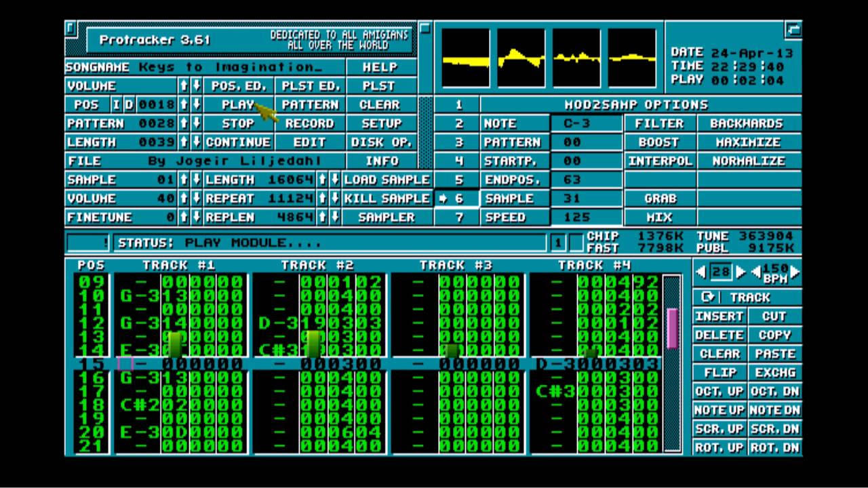
Task: Raise FINETUNE 0 with its up arrow
Action: (x=183, y=218)
